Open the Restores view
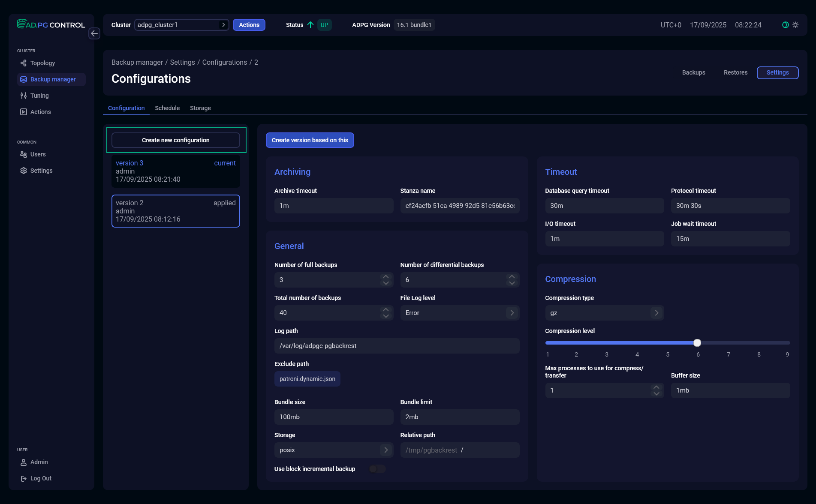The image size is (816, 504). (735, 72)
